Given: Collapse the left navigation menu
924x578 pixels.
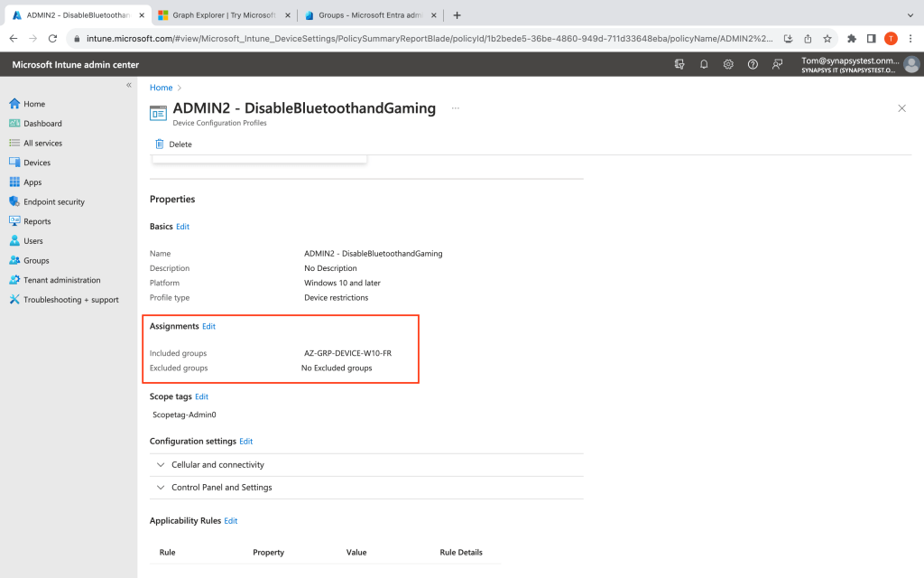Looking at the screenshot, I should 128,85.
